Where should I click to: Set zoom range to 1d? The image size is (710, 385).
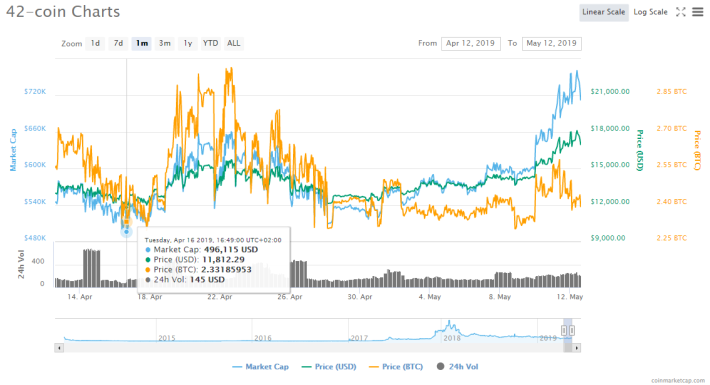point(95,43)
